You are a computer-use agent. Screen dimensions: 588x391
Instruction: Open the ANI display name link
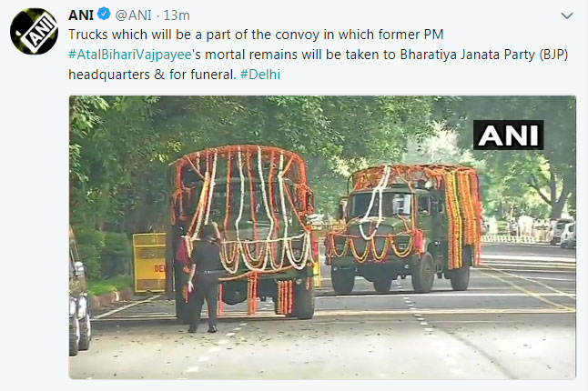pyautogui.click(x=81, y=15)
